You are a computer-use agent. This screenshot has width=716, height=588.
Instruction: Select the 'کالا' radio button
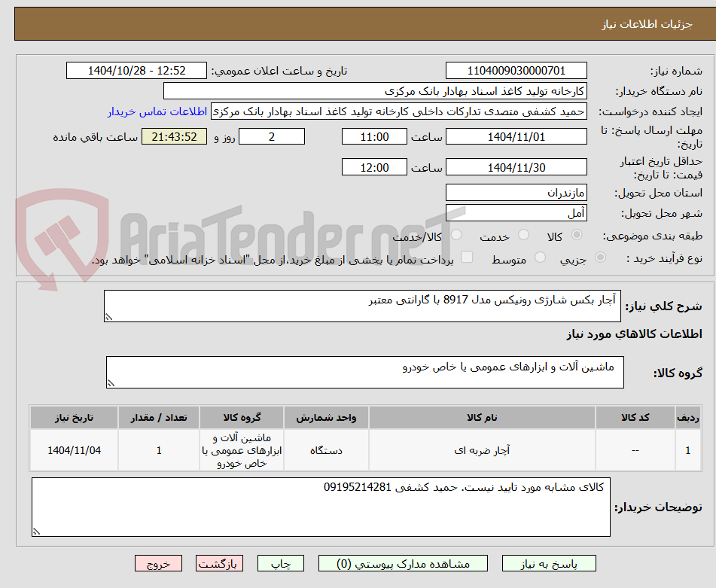pyautogui.click(x=577, y=235)
